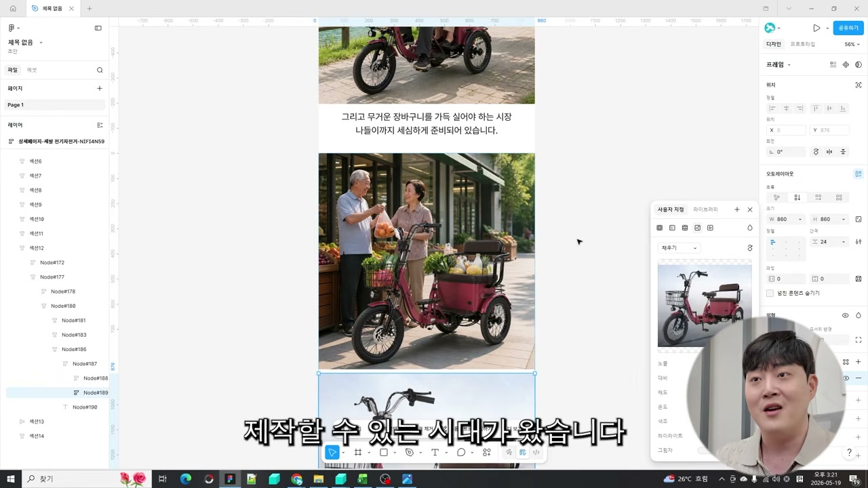Click the tricycle image fill preview
This screenshot has height=488, width=868.
(705, 306)
